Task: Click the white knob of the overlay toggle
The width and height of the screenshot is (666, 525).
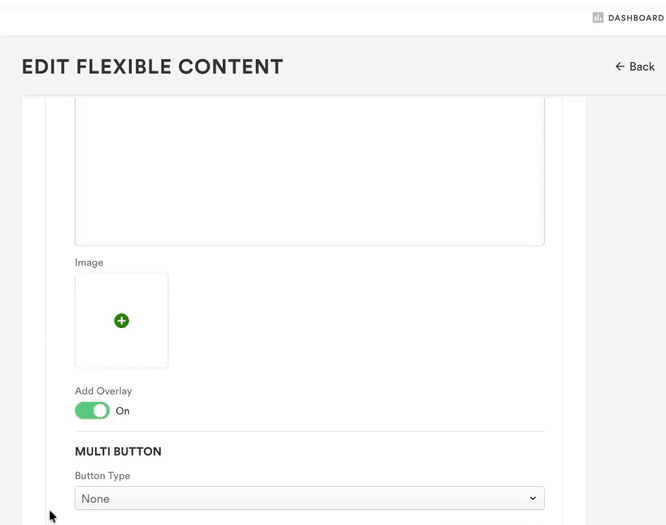Action: (x=100, y=411)
